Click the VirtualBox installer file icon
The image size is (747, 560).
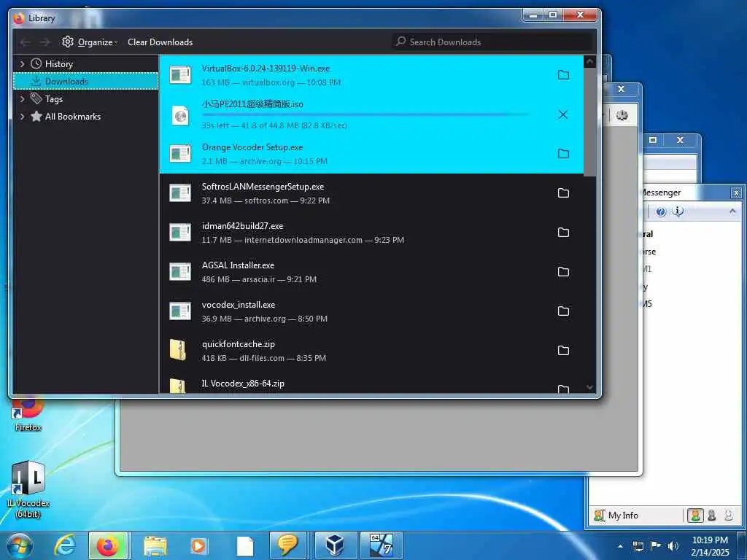pos(180,75)
